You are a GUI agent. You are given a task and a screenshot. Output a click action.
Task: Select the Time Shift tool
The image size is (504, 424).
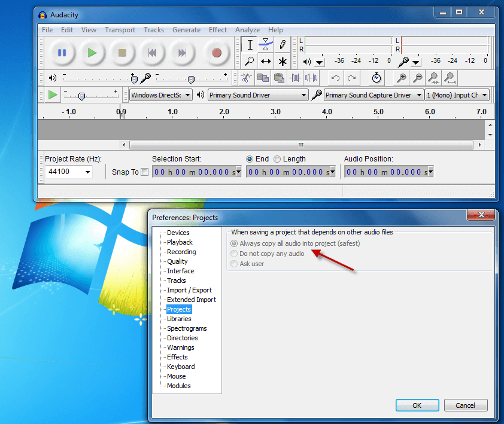(266, 61)
